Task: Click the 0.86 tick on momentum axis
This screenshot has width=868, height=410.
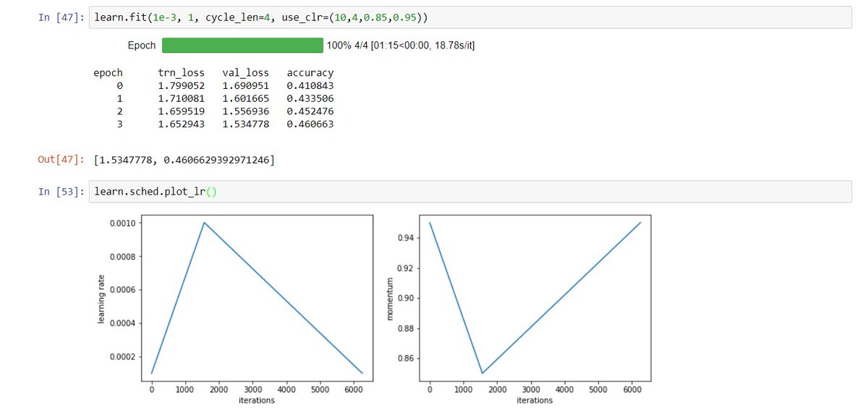Action: click(x=407, y=358)
